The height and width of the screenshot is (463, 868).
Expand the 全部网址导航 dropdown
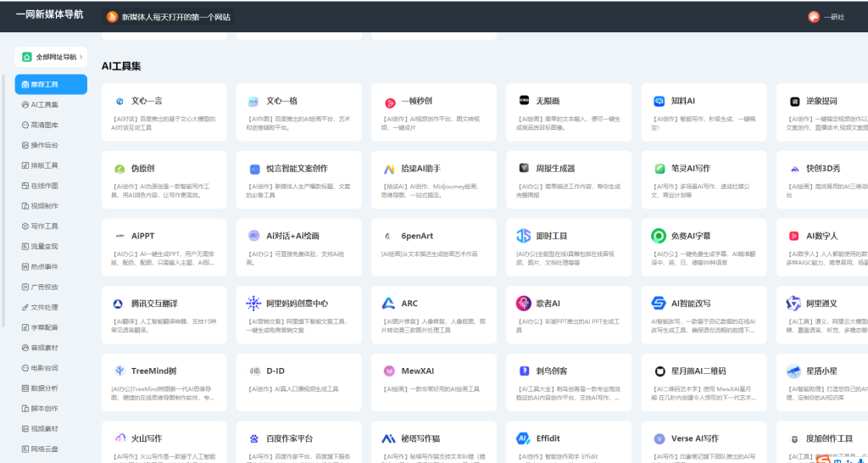click(51, 57)
